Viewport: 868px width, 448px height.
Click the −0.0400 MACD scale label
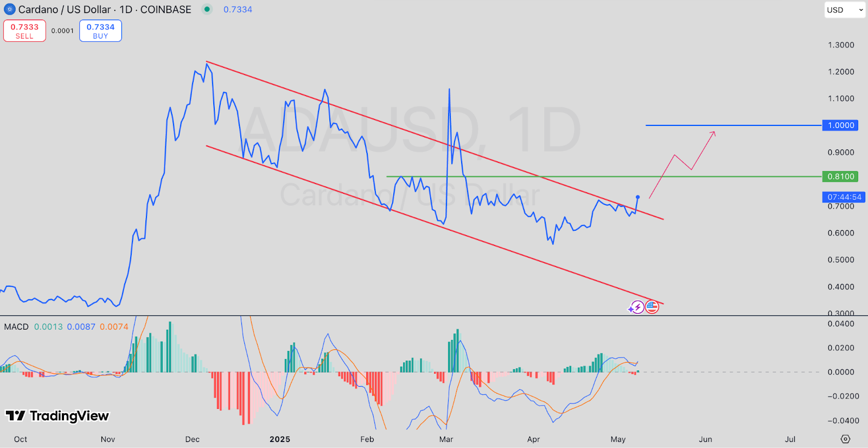coord(843,420)
